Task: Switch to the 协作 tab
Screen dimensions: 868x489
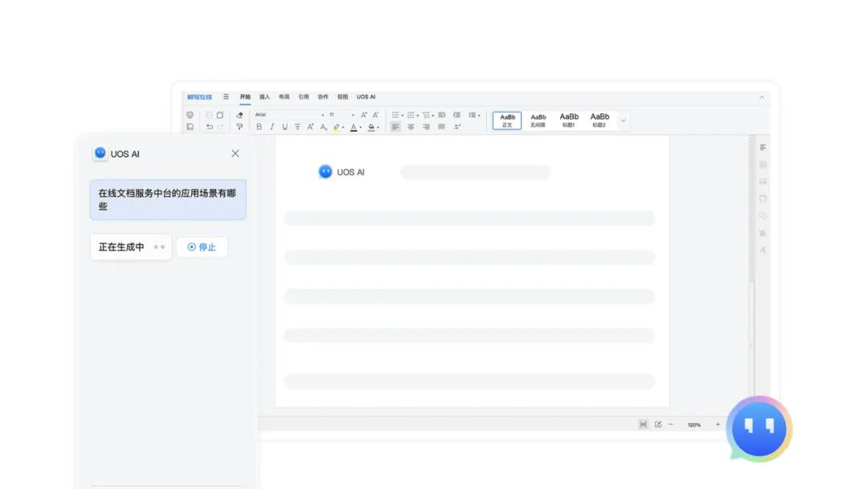Action: point(323,97)
